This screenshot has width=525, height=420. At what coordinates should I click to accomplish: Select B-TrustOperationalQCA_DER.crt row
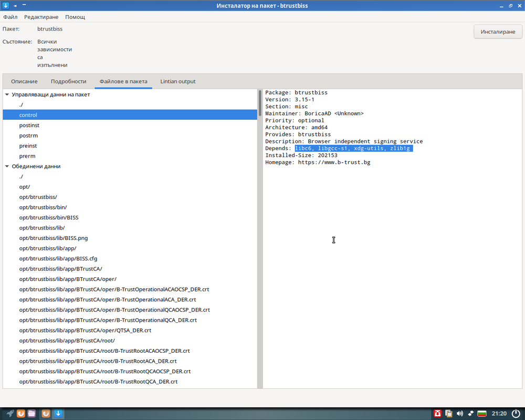(130, 320)
